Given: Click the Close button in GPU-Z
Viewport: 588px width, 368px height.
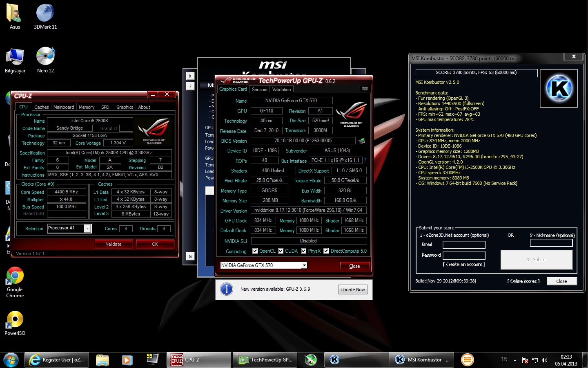Looking at the screenshot, I should 355,266.
